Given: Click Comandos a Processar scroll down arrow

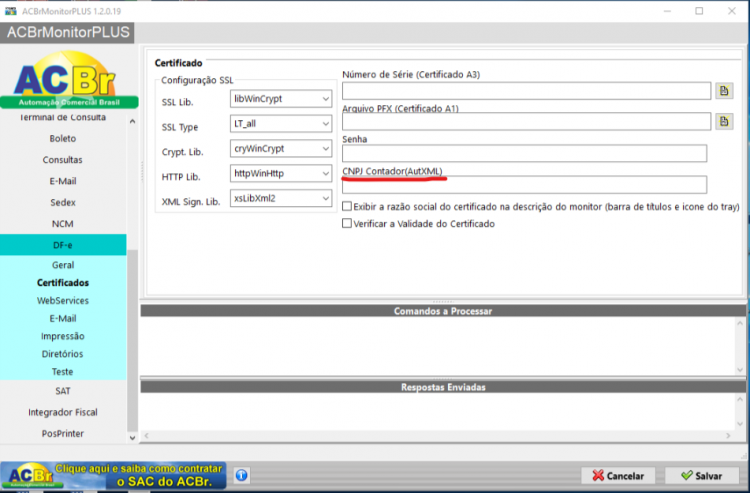Looking at the screenshot, I should point(740,370).
